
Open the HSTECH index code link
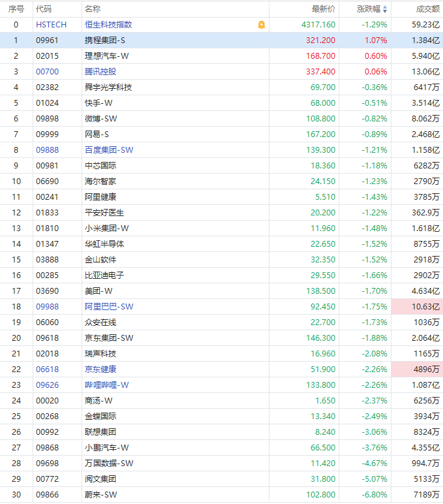click(51, 25)
